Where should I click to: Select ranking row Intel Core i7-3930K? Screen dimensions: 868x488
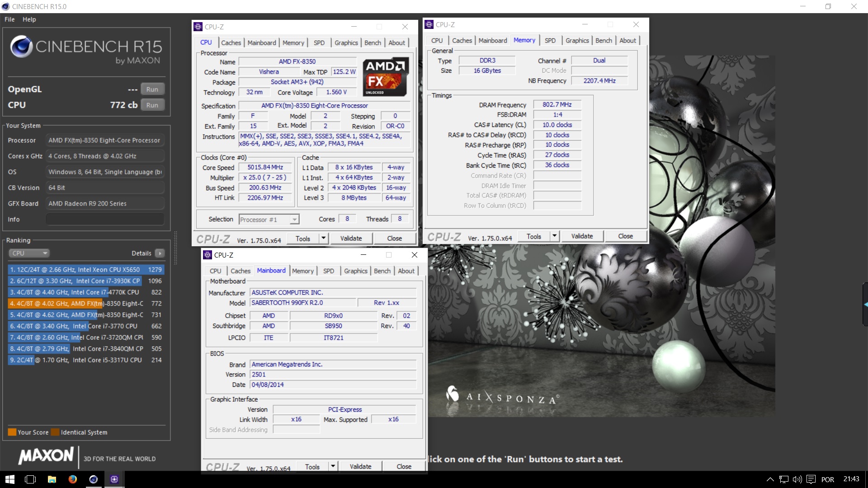[x=86, y=281]
